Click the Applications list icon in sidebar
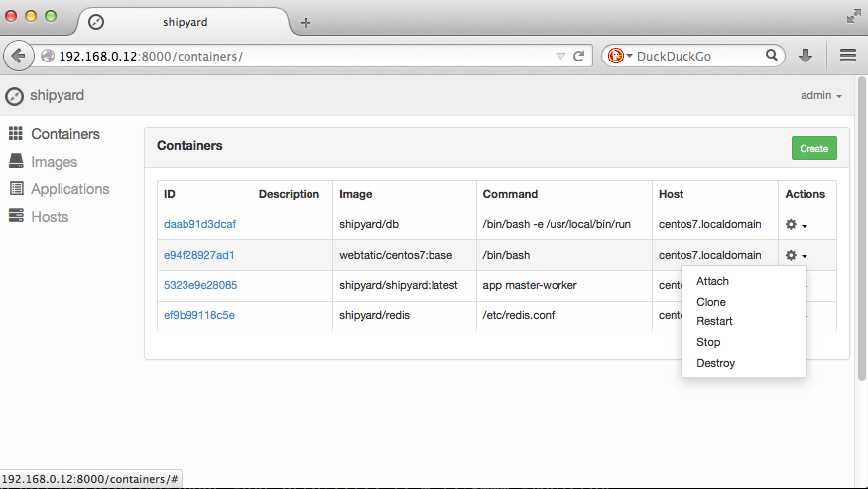 pyautogui.click(x=17, y=188)
